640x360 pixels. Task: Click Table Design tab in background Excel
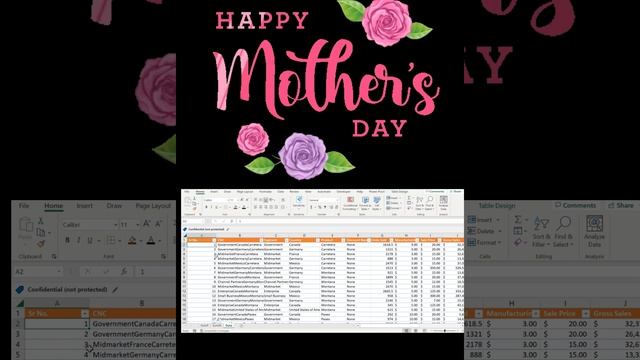(497, 206)
